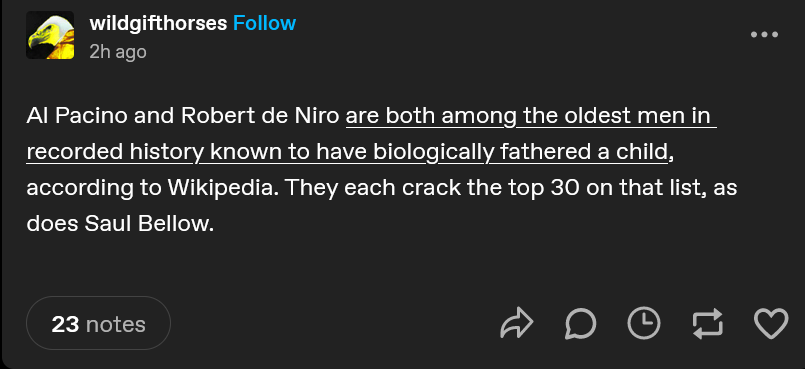Click the clock icon in post footer
Screen dimensions: 805x369
[644, 323]
